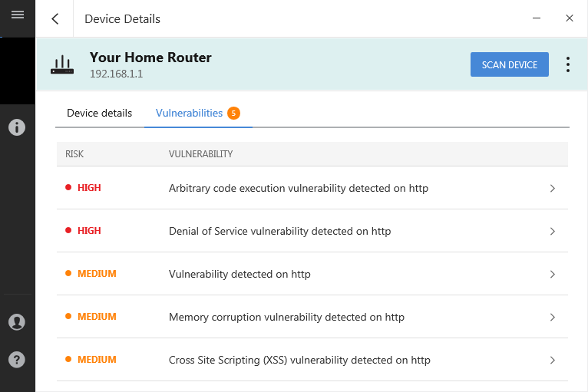Go back with the arrow icon
588x392 pixels.
click(55, 18)
